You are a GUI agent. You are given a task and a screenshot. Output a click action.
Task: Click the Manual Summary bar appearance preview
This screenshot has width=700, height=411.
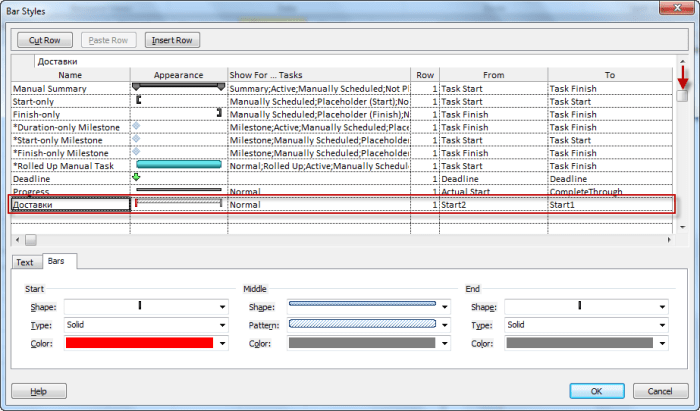coord(178,88)
